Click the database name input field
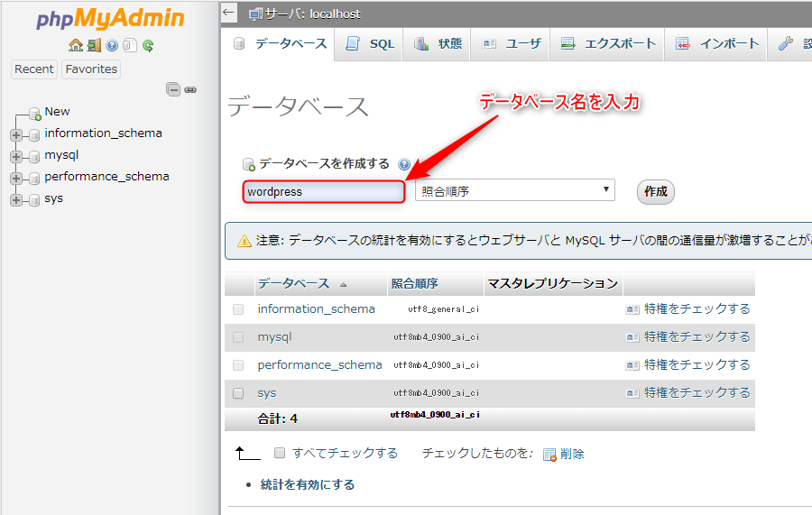The width and height of the screenshot is (812, 515). point(323,191)
